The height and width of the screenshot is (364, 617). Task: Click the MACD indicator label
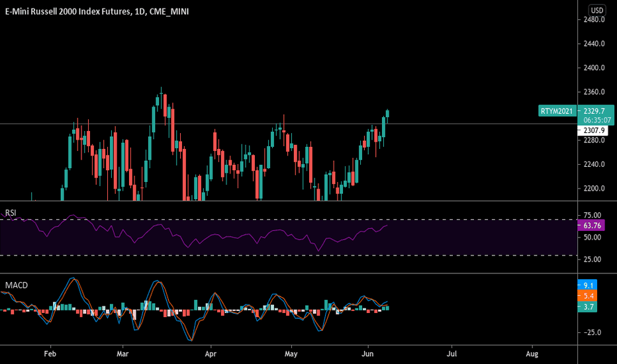[17, 285]
